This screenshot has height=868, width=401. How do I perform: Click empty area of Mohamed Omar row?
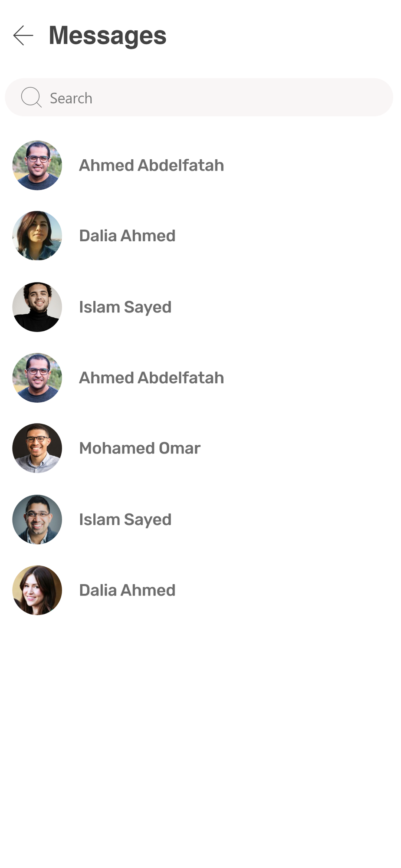point(299,448)
